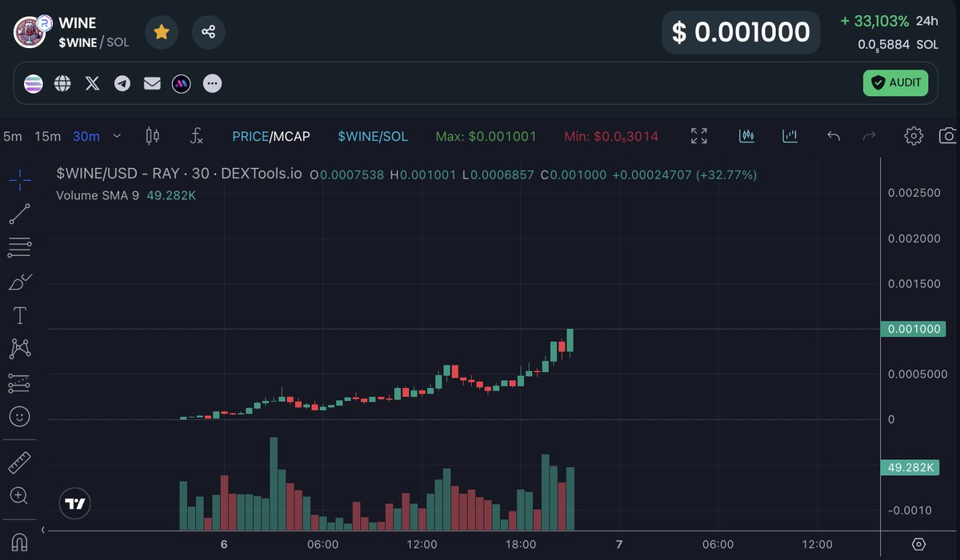Select the ruler measure tool
Viewport: 960px width, 560px height.
(x=20, y=462)
